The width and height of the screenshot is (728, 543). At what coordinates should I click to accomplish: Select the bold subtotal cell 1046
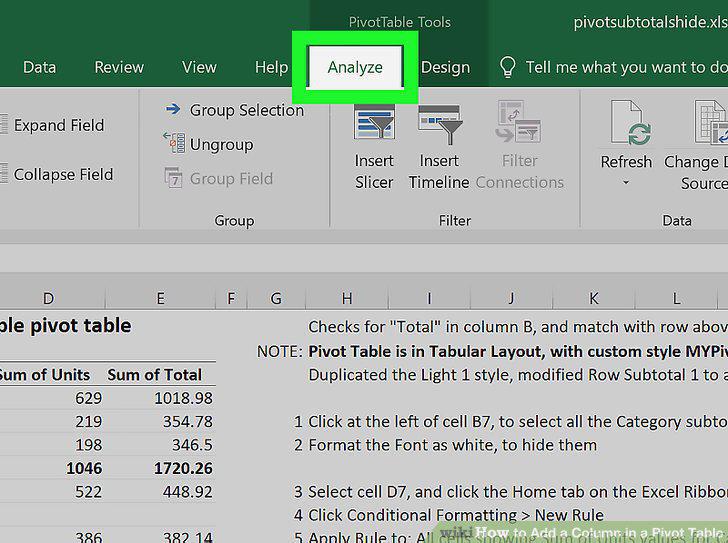coord(84,468)
